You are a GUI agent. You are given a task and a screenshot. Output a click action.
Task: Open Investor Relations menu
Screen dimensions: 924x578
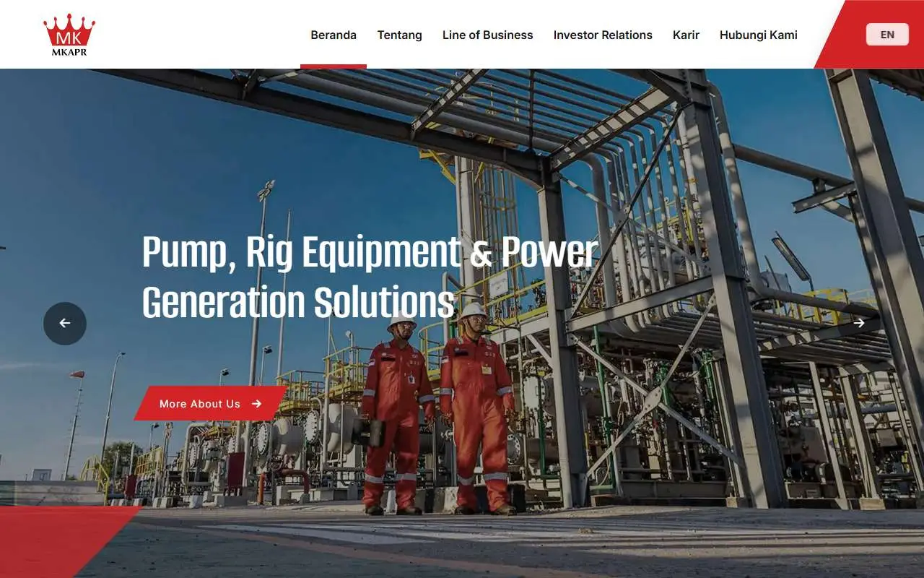point(603,35)
